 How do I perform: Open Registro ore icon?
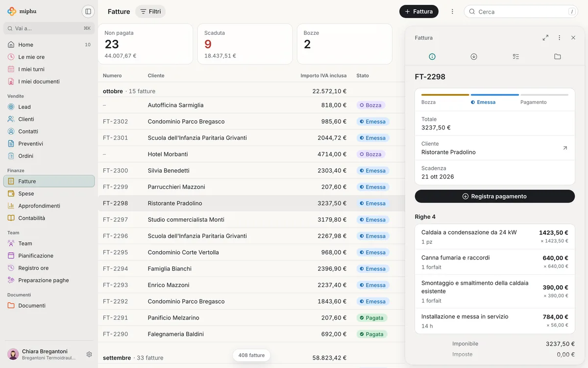click(11, 268)
